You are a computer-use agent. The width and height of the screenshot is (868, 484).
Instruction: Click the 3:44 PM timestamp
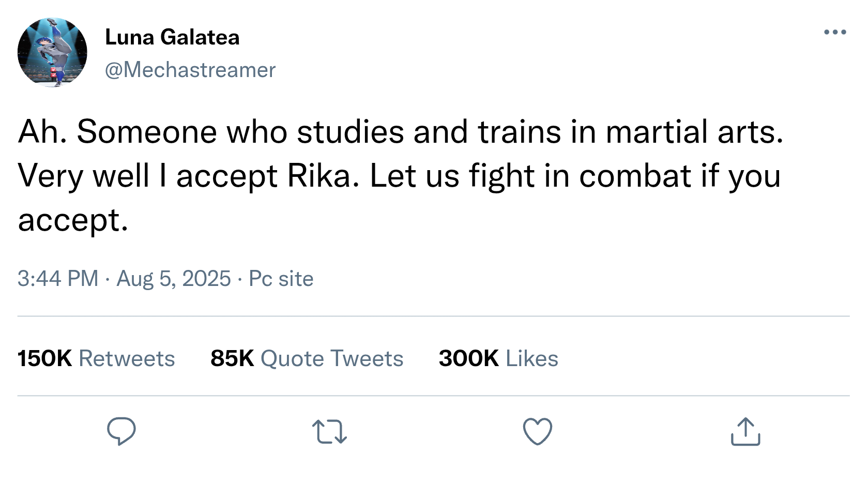tap(58, 279)
